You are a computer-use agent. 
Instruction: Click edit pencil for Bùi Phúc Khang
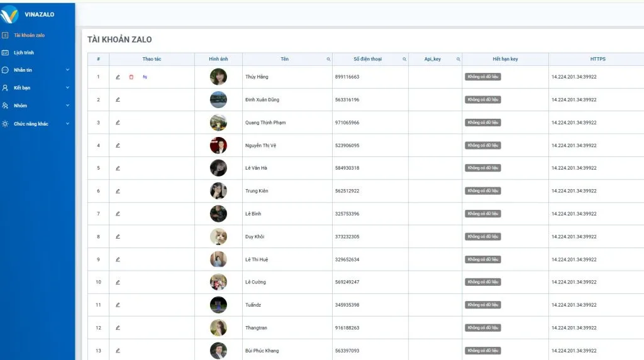click(x=118, y=351)
